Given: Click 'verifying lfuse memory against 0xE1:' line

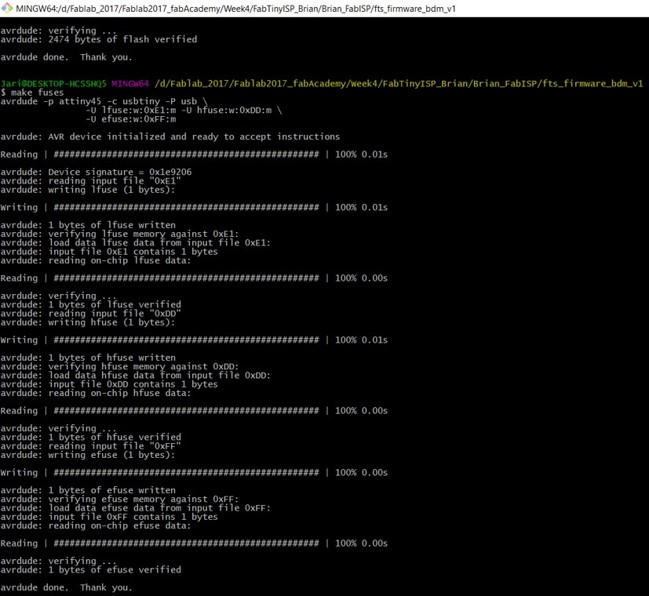Looking at the screenshot, I should coord(120,234).
